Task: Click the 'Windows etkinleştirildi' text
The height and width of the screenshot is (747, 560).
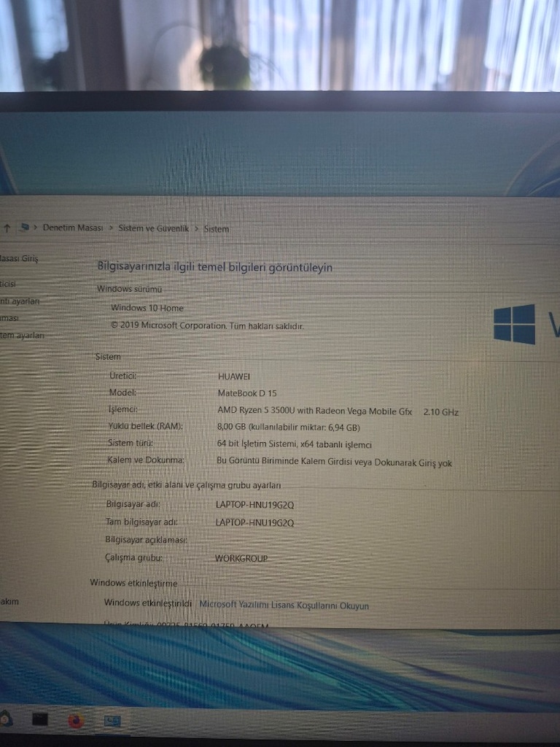Action: (x=147, y=603)
